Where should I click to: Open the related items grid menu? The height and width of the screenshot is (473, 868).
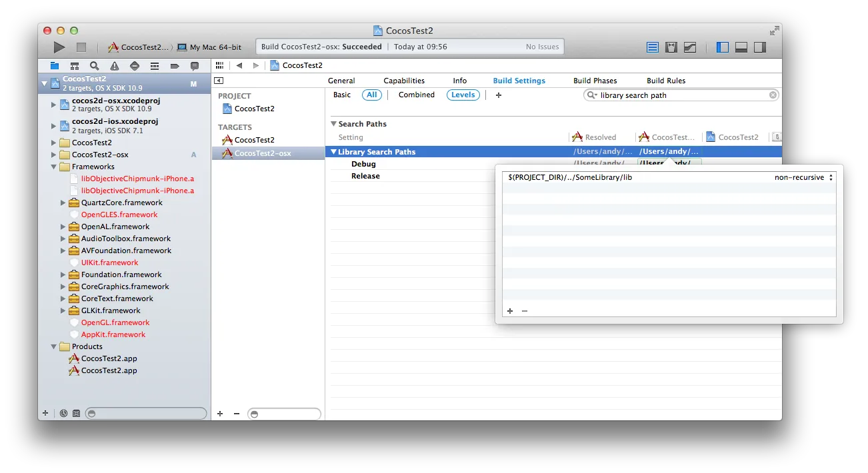point(219,65)
